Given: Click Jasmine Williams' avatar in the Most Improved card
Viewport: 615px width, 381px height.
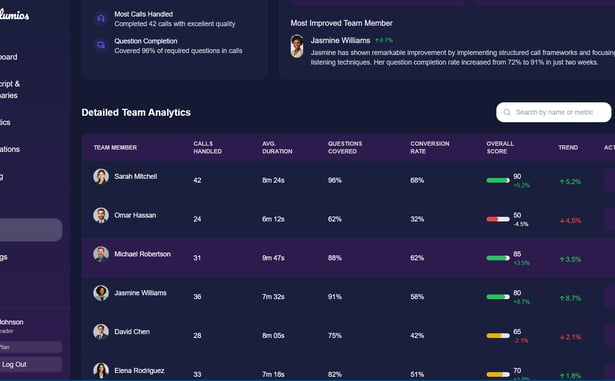Looking at the screenshot, I should coord(297,46).
